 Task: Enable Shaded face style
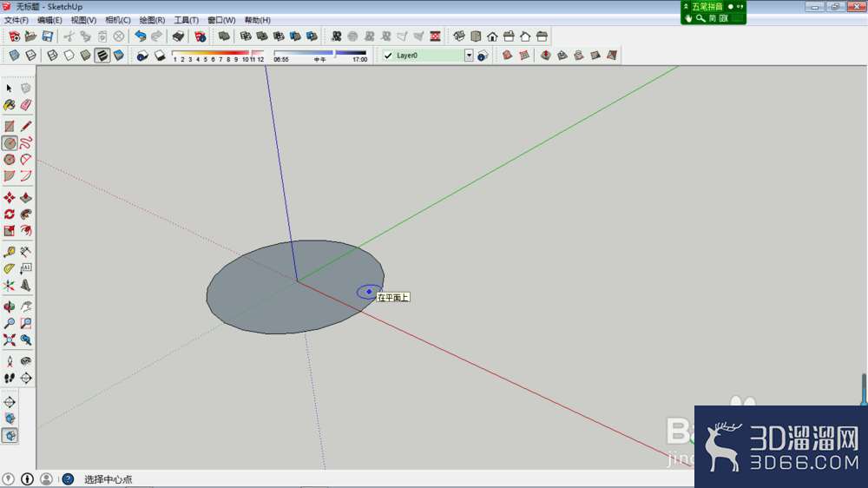click(85, 56)
